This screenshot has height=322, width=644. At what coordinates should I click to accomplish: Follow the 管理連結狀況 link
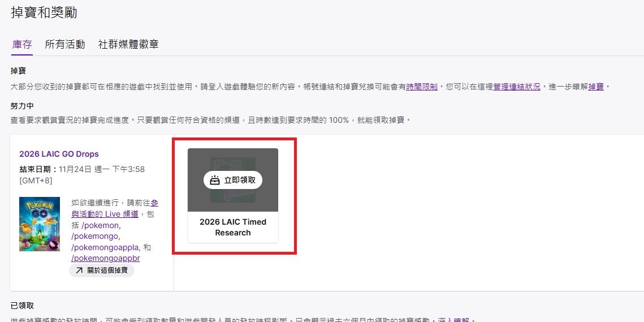tap(517, 87)
